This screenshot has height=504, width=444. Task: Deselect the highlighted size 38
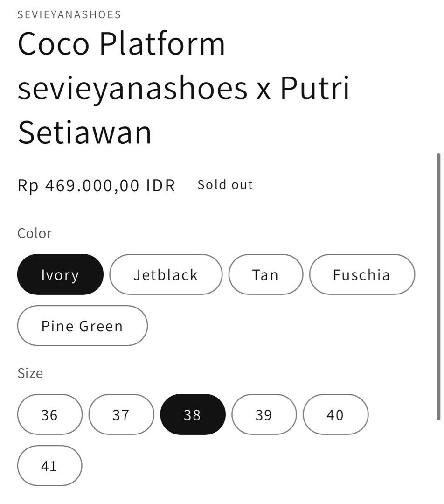(193, 414)
